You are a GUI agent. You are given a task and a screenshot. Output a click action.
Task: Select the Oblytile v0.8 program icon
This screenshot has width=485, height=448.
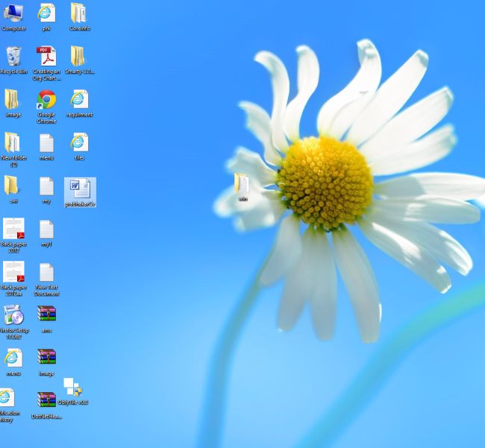coord(73,391)
